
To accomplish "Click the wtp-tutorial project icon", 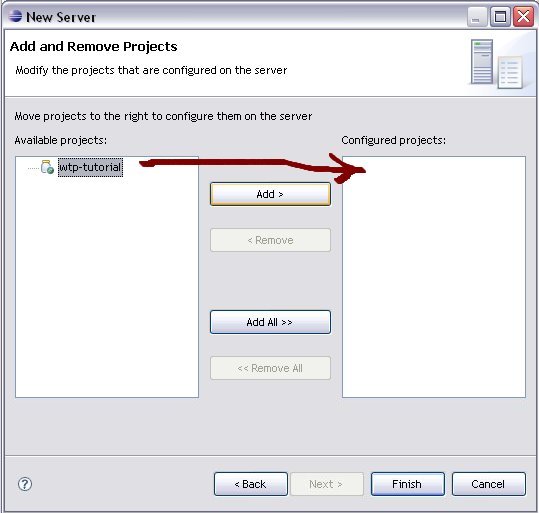I will (47, 167).
